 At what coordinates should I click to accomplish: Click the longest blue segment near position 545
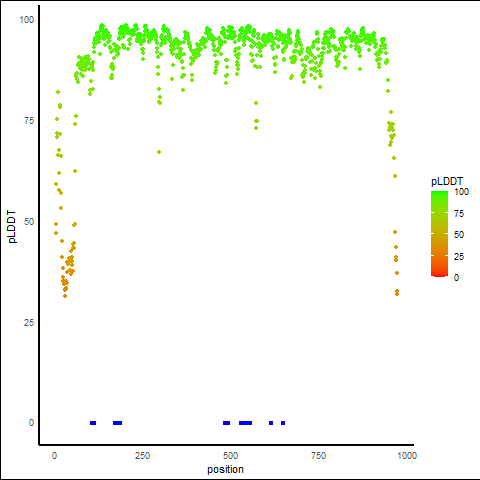click(245, 423)
